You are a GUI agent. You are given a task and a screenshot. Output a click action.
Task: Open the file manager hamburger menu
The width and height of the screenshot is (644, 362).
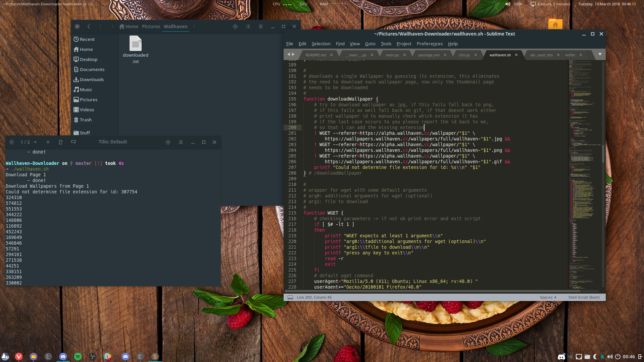click(261, 26)
